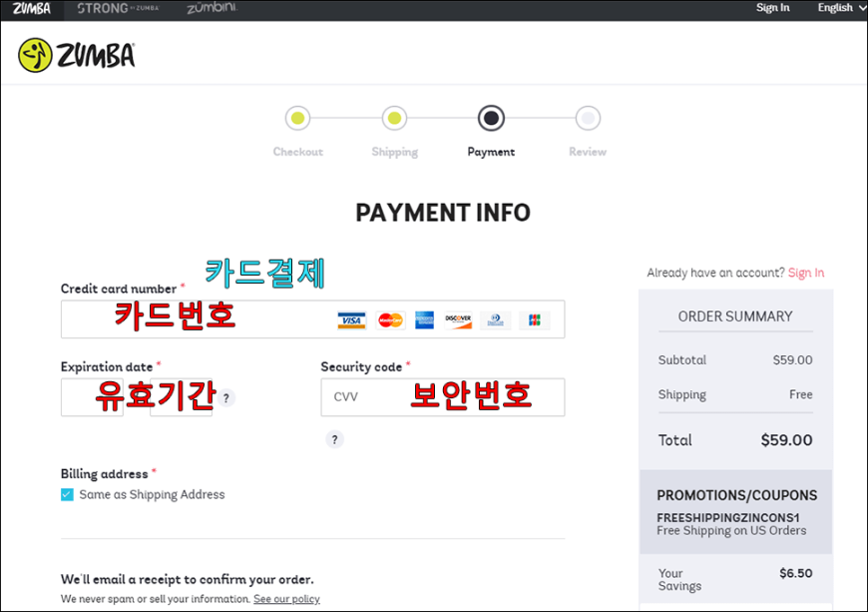The width and height of the screenshot is (868, 612).
Task: Click the PROMOTIONS/COUPONS heading
Action: [x=737, y=495]
